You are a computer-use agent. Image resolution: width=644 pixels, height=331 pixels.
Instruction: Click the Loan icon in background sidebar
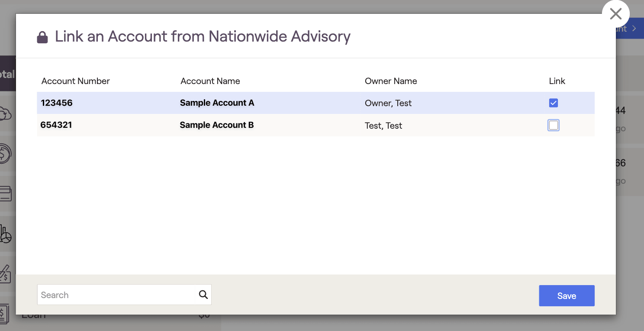[x=4, y=314]
